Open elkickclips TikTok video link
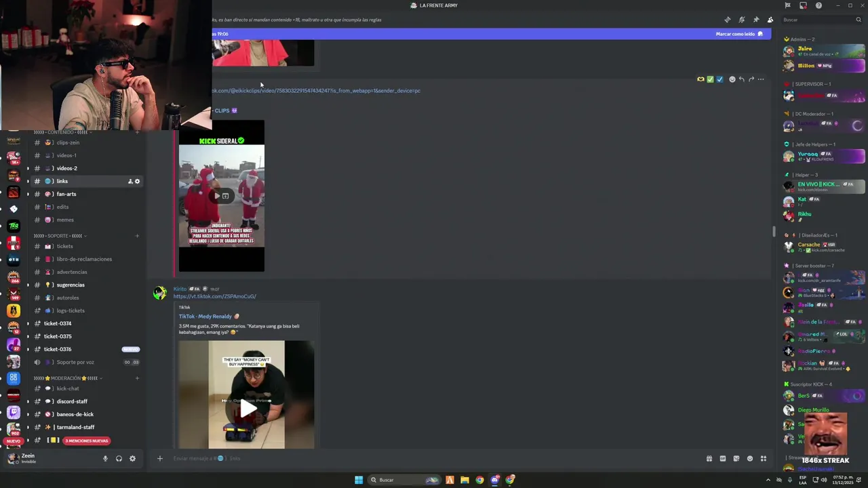868x488 pixels. (x=316, y=91)
